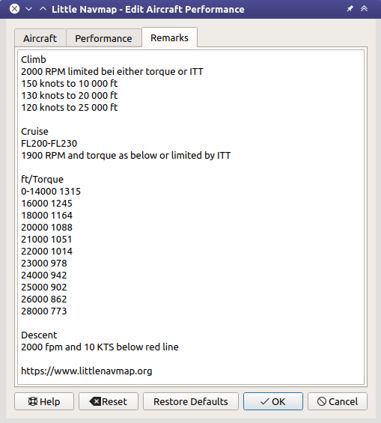Click the 'Cruise' heading line
381x423 pixels.
pos(35,131)
